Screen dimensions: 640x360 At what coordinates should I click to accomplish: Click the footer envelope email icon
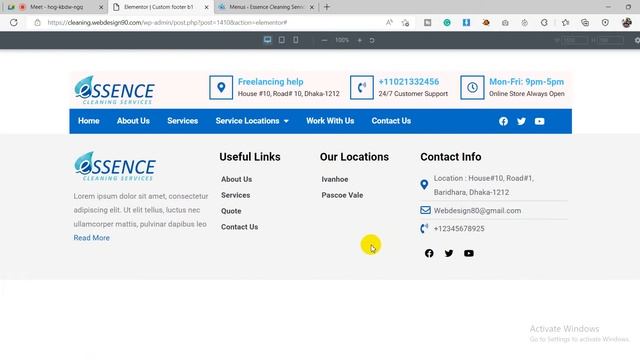[x=425, y=210]
